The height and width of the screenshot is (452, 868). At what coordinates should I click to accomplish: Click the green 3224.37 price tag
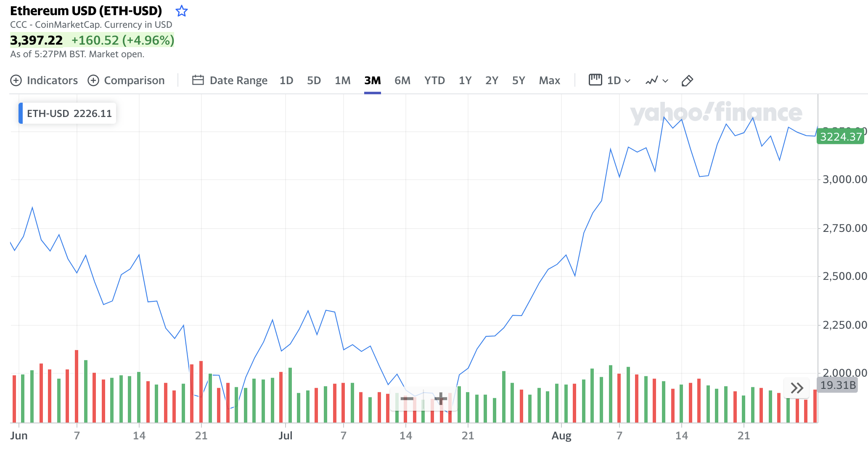pos(840,137)
